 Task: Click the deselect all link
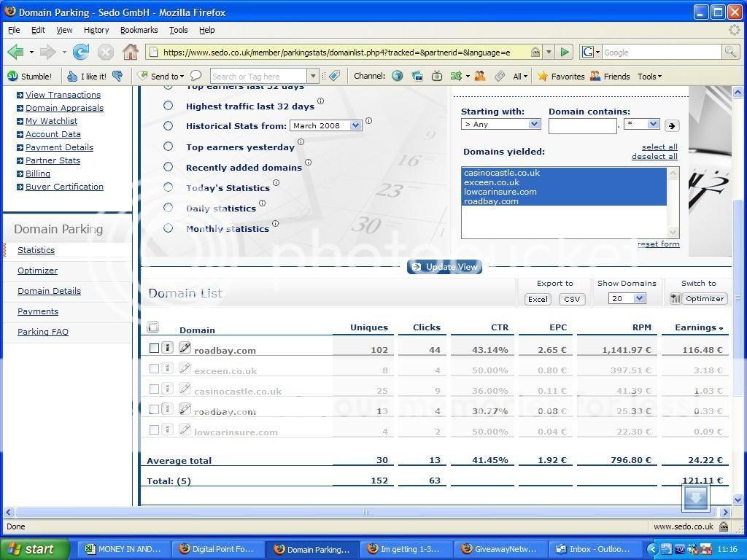[x=654, y=156]
